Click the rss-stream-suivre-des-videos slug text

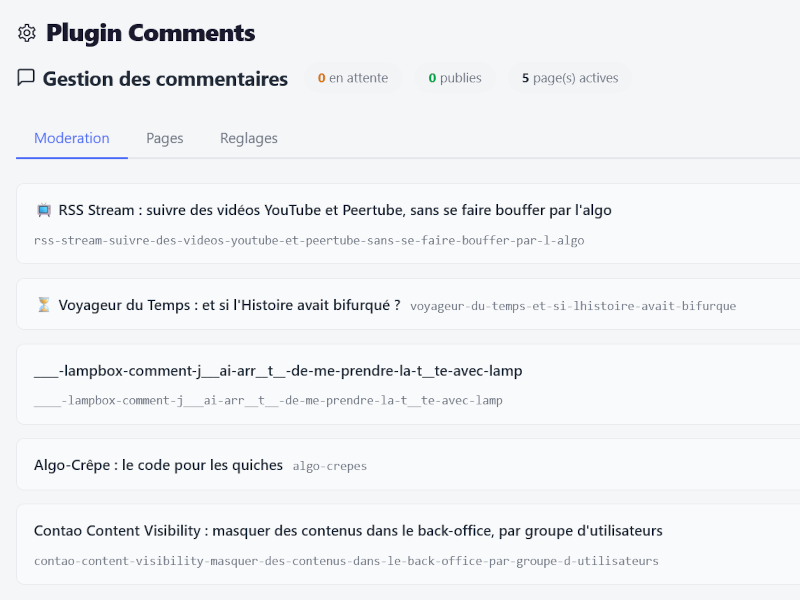[309, 241]
